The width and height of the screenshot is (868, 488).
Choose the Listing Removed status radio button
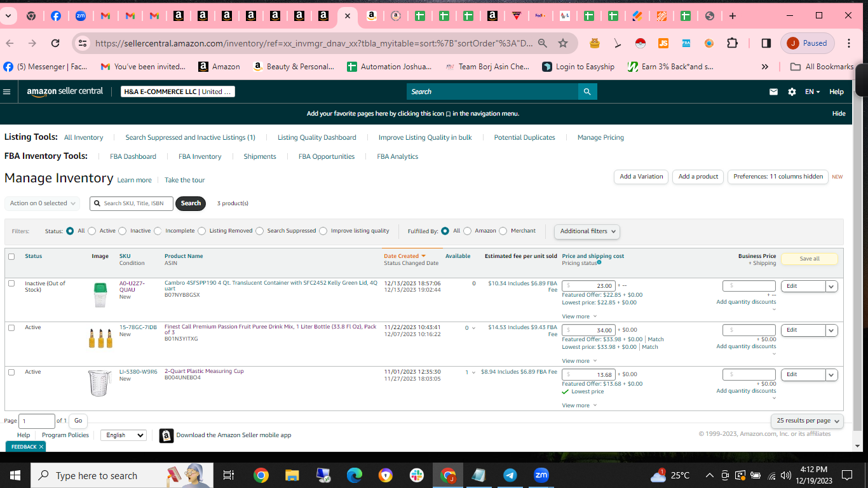point(202,231)
